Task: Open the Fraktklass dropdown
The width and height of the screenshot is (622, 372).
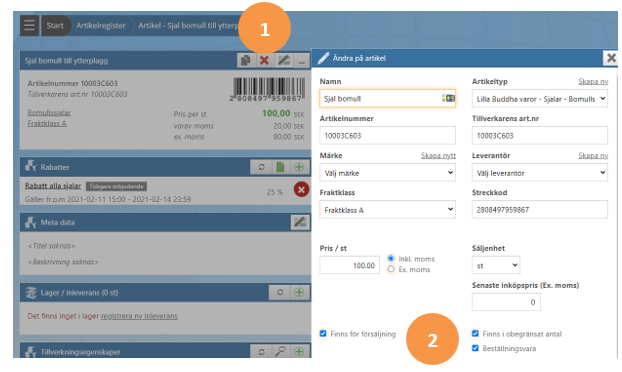Action: pos(387,209)
